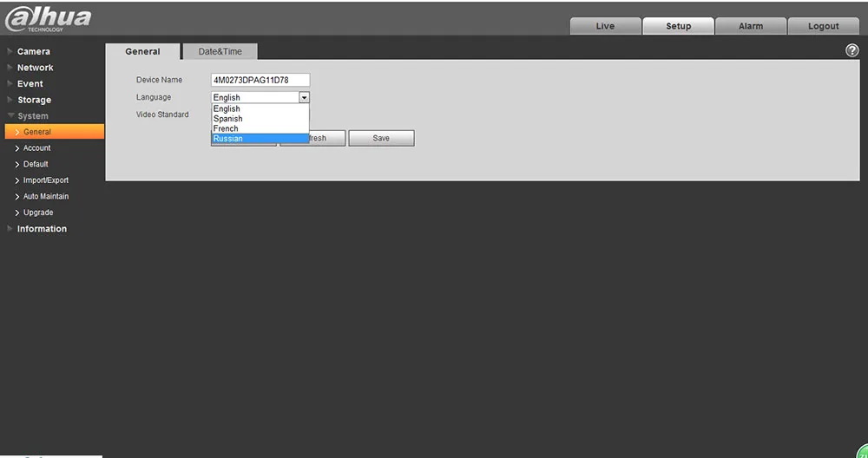Screen dimensions: 868x458
Task: Expand the Storage menu section
Action: click(34, 100)
